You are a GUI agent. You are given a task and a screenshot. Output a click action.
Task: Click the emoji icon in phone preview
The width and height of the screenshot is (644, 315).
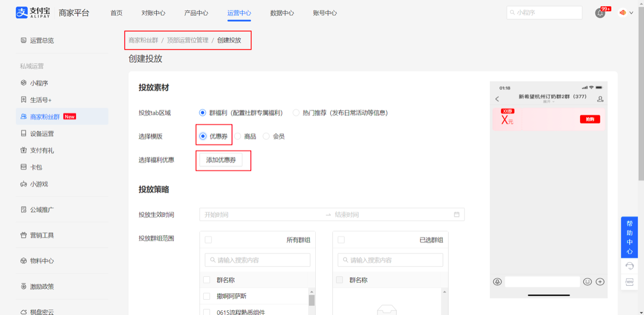(x=587, y=281)
